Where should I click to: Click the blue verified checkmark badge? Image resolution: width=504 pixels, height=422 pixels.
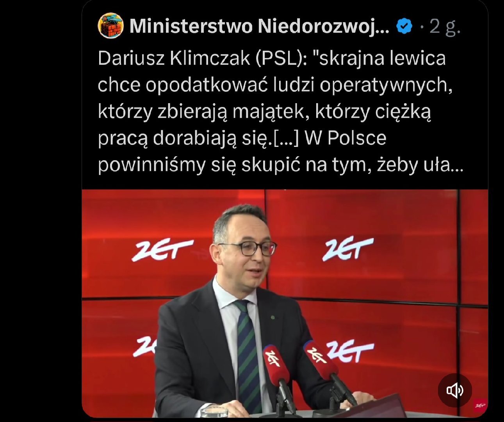tap(404, 26)
